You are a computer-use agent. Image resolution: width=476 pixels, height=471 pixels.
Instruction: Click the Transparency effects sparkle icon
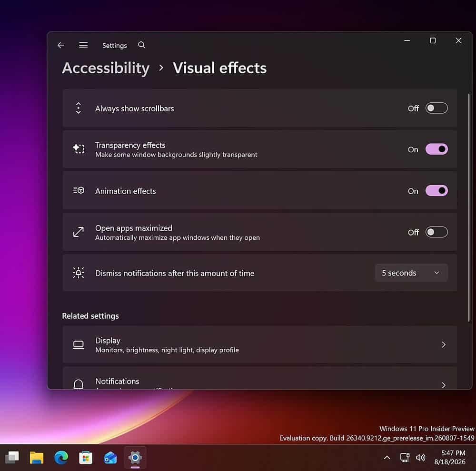point(79,149)
